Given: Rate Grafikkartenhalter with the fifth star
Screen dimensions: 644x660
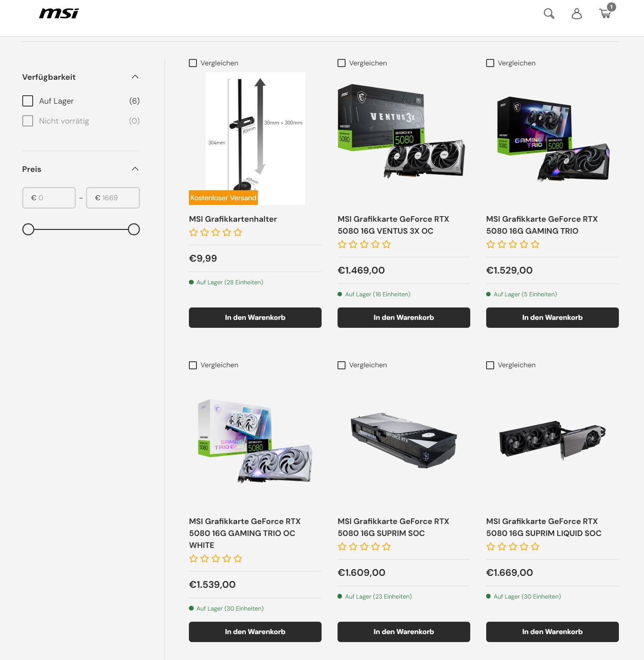Looking at the screenshot, I should coord(238,232).
